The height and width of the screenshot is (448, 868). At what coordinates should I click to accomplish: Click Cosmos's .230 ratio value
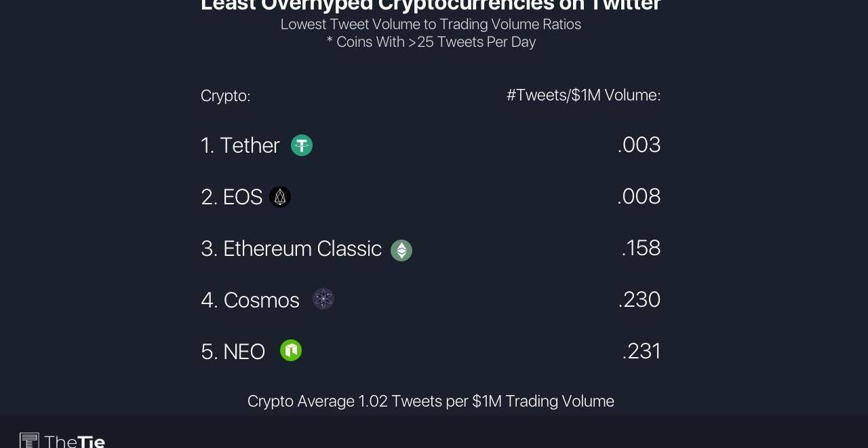point(639,299)
